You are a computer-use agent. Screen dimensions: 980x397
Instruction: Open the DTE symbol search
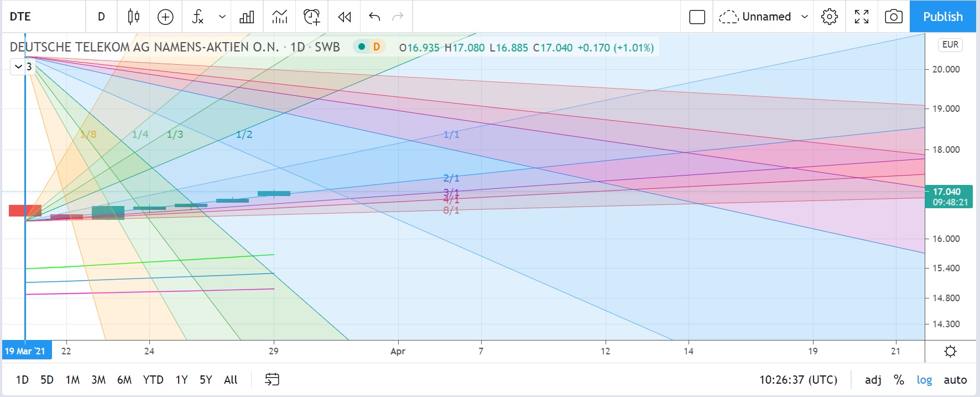(20, 17)
